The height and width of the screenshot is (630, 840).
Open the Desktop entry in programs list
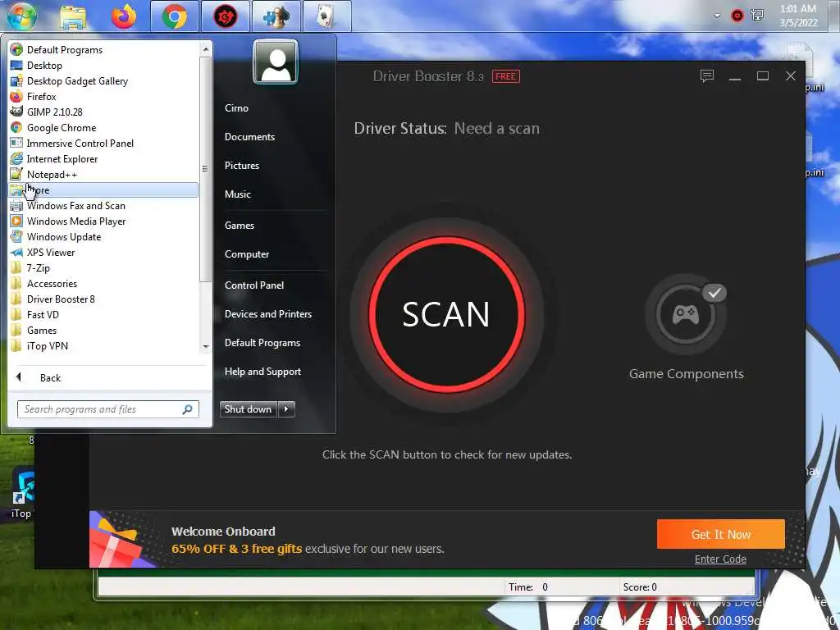(x=103, y=66)
